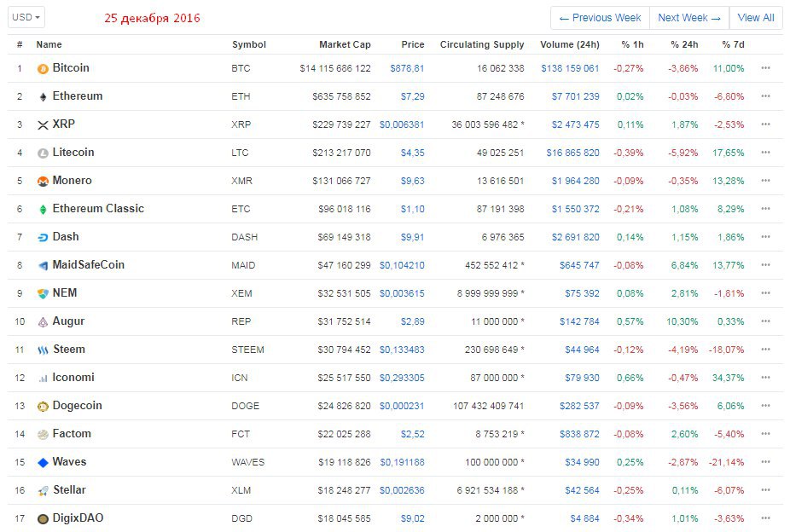The width and height of the screenshot is (790, 532).
Task: Click the View All button
Action: click(756, 18)
